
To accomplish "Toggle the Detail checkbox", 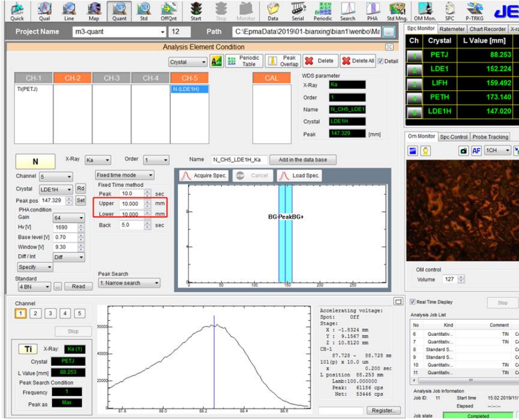I will point(380,61).
